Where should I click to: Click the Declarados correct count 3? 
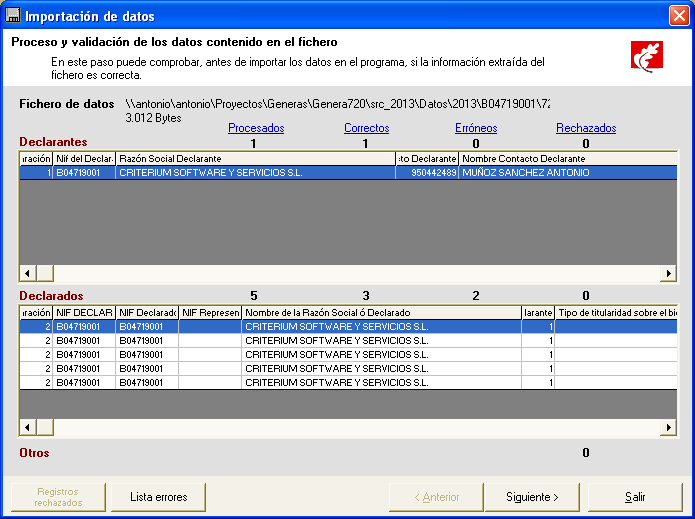pos(366,296)
